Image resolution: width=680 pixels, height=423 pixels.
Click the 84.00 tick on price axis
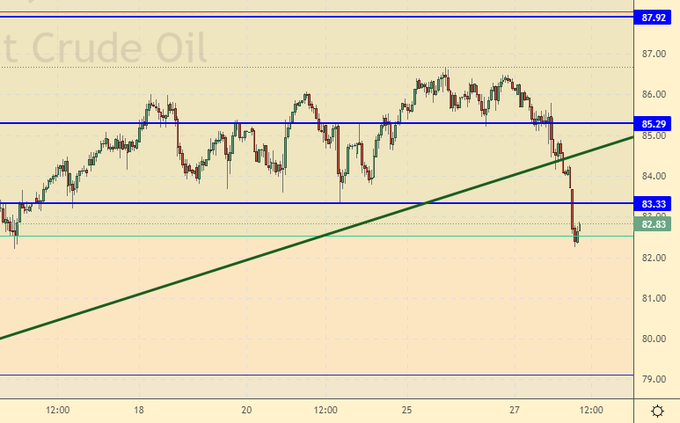[654, 176]
